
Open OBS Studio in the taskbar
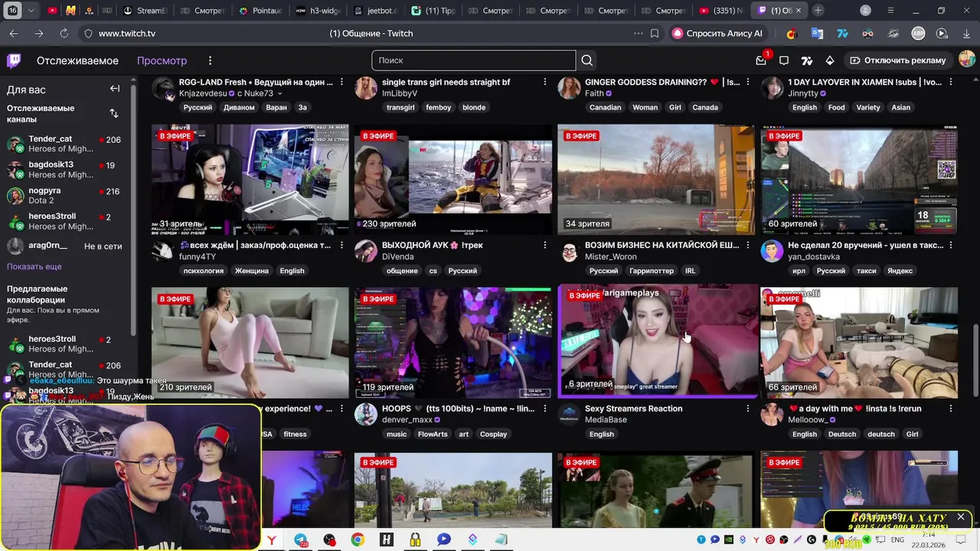tap(329, 540)
